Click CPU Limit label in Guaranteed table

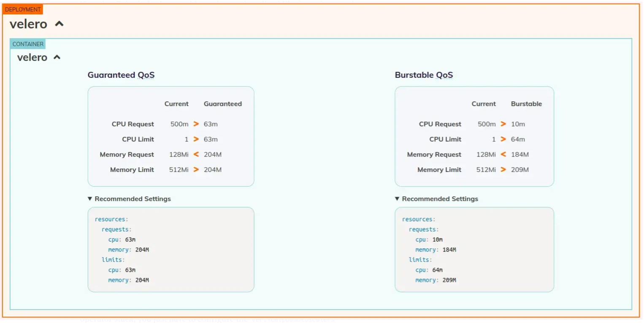[x=138, y=139]
